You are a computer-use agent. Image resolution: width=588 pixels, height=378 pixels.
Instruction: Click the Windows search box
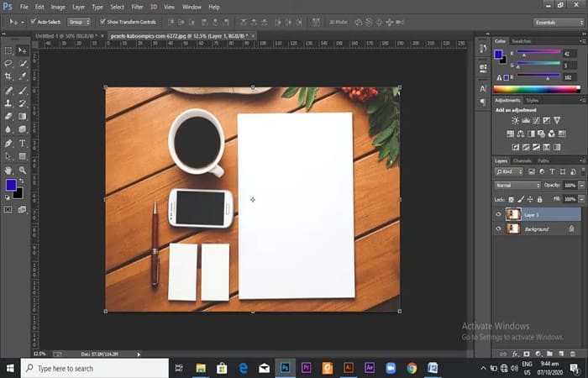[x=94, y=368]
